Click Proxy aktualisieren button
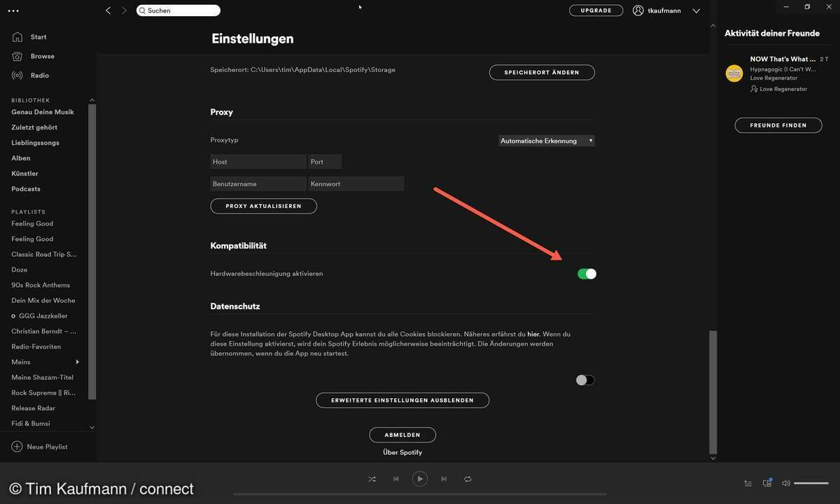 pyautogui.click(x=263, y=206)
